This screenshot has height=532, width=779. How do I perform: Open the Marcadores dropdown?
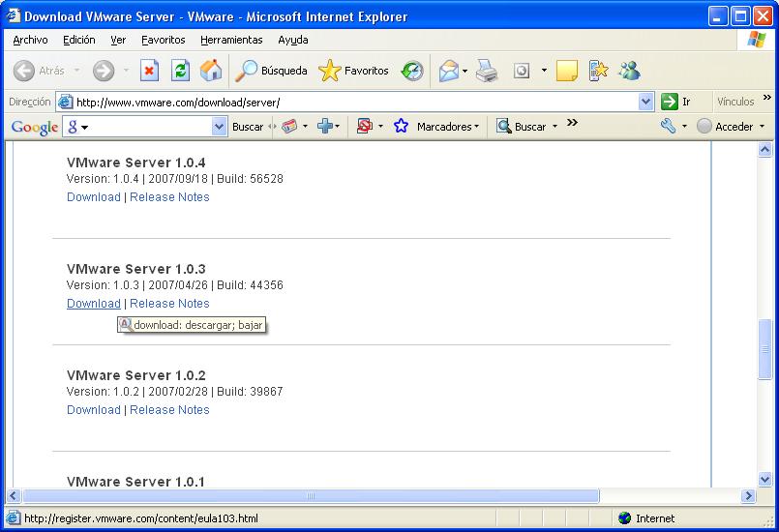point(447,127)
